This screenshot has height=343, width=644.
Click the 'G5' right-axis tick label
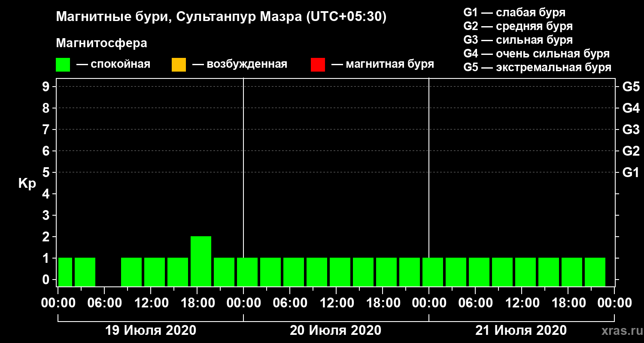tap(631, 87)
